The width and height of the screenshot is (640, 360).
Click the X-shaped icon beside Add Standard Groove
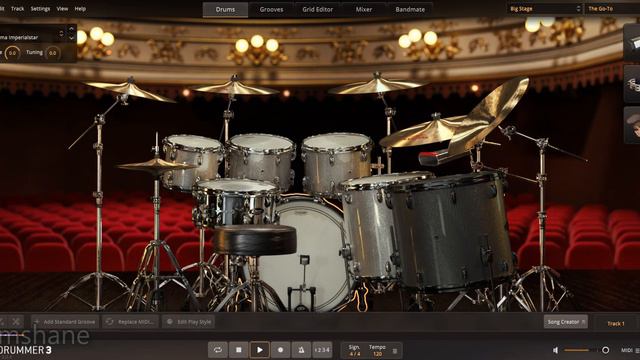[16, 322]
